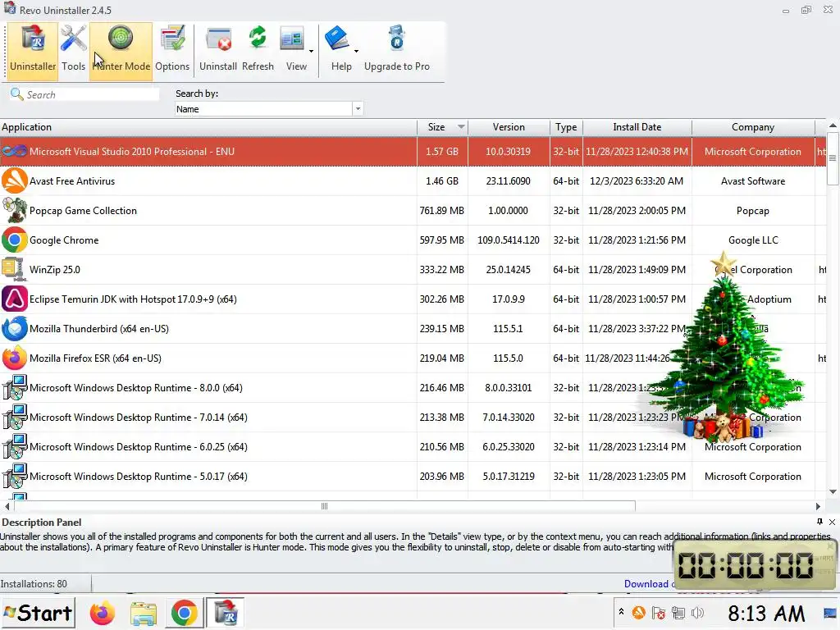Sort by the Version column header

(x=509, y=127)
